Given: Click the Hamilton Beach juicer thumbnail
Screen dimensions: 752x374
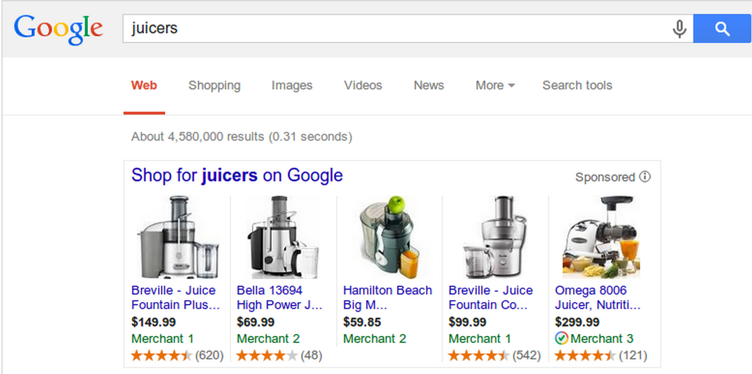Looking at the screenshot, I should coord(389,237).
